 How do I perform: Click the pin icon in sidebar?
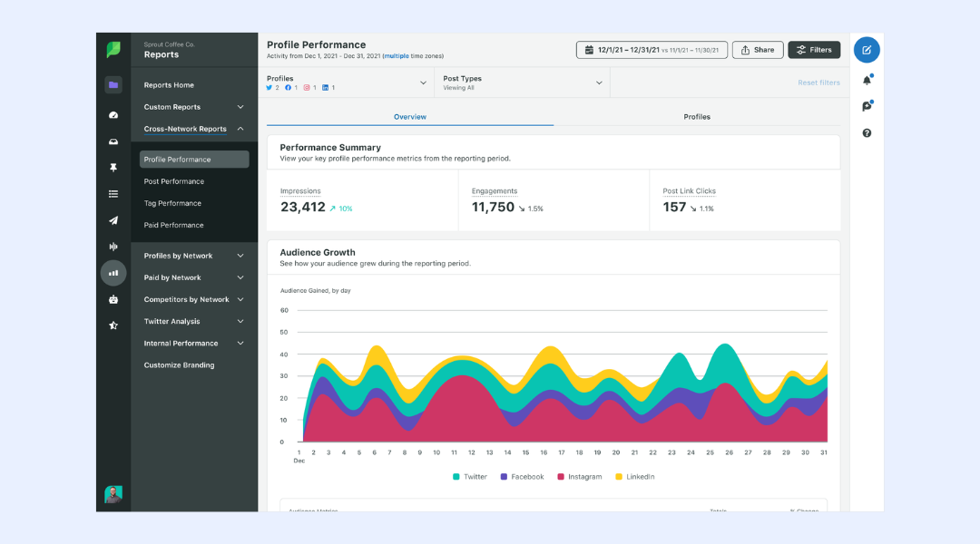click(x=113, y=168)
